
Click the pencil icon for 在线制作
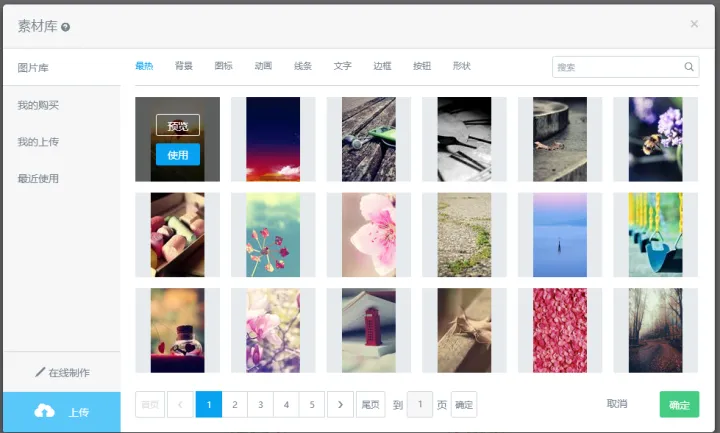(x=41, y=372)
